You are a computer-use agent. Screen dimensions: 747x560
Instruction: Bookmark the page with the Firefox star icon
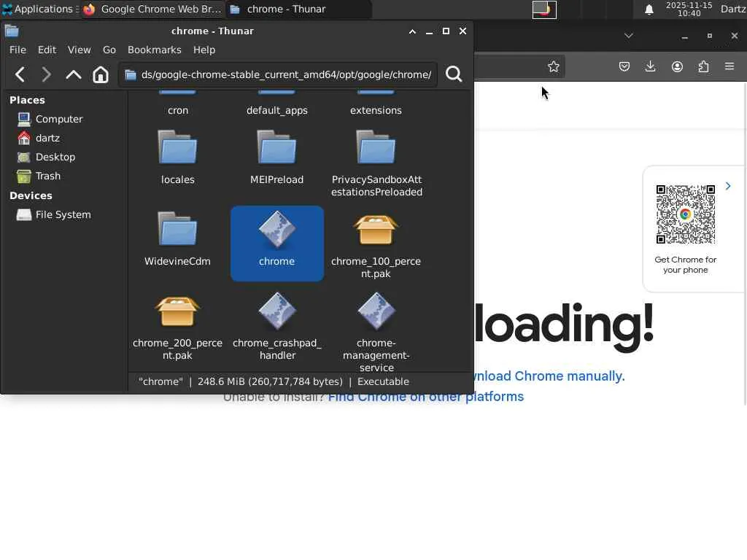click(x=553, y=66)
